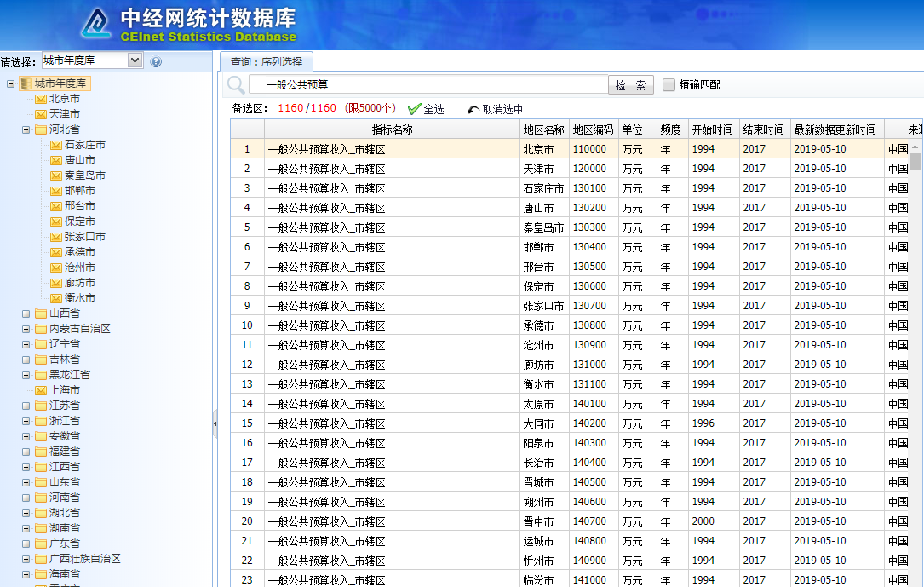
Task: Expand the 广东省 tree node
Action: pos(26,544)
